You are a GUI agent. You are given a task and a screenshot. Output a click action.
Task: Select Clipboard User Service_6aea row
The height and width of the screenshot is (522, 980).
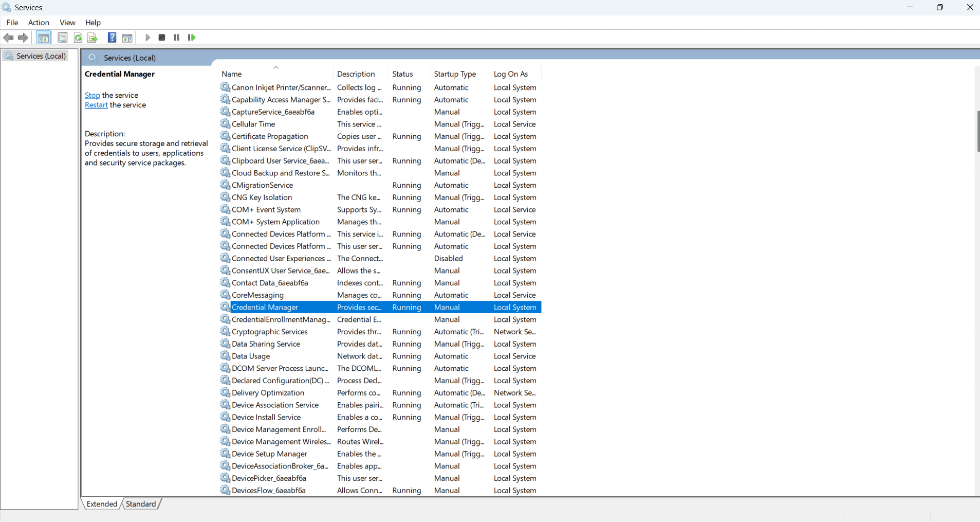tap(380, 160)
